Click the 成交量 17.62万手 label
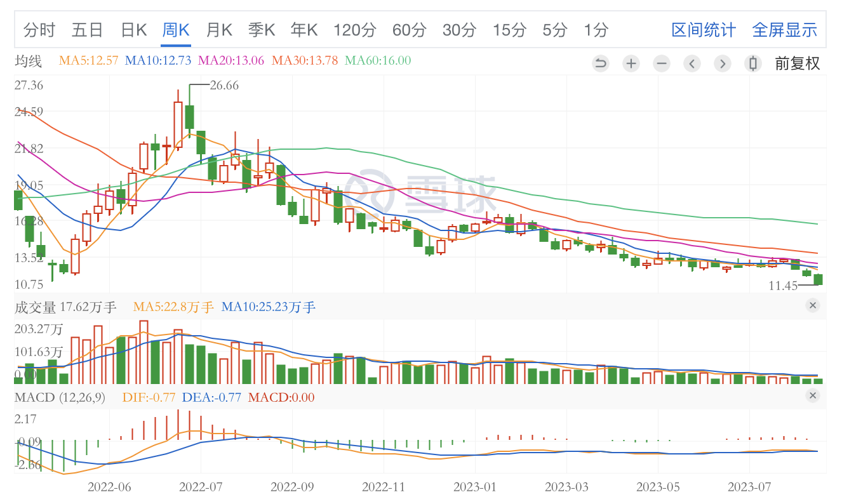This screenshot has height=504, width=842. [x=65, y=307]
